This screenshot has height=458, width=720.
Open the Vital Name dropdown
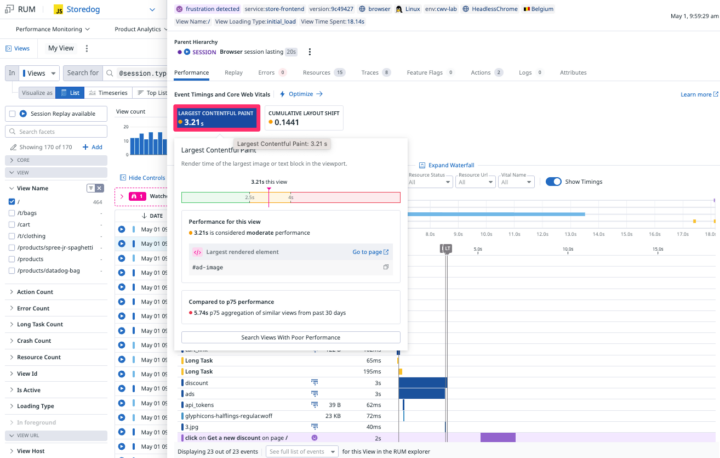point(516,182)
